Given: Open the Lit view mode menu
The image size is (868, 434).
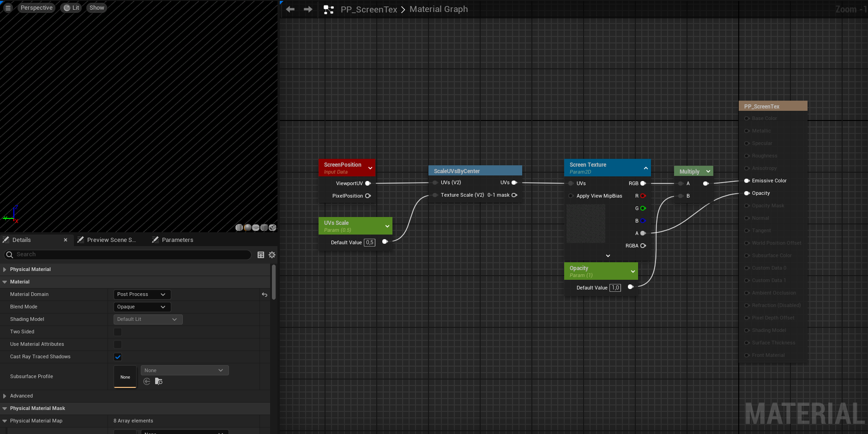Looking at the screenshot, I should pyautogui.click(x=71, y=8).
